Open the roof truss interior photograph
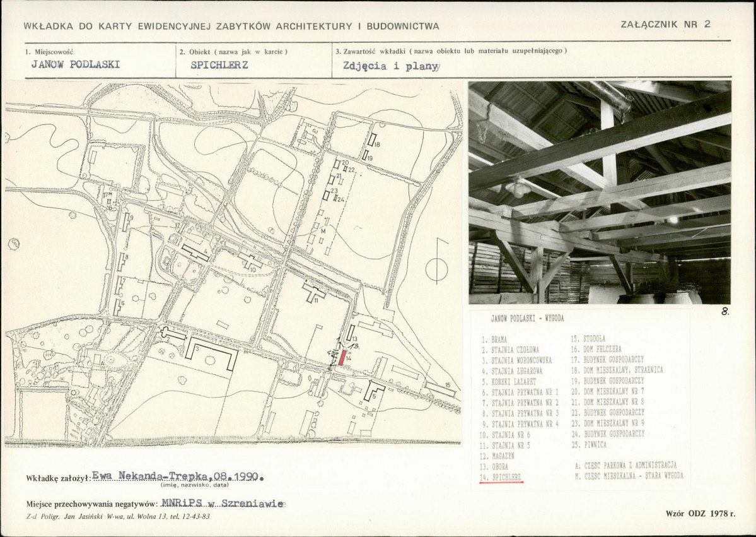756x537 pixels. tap(599, 192)
